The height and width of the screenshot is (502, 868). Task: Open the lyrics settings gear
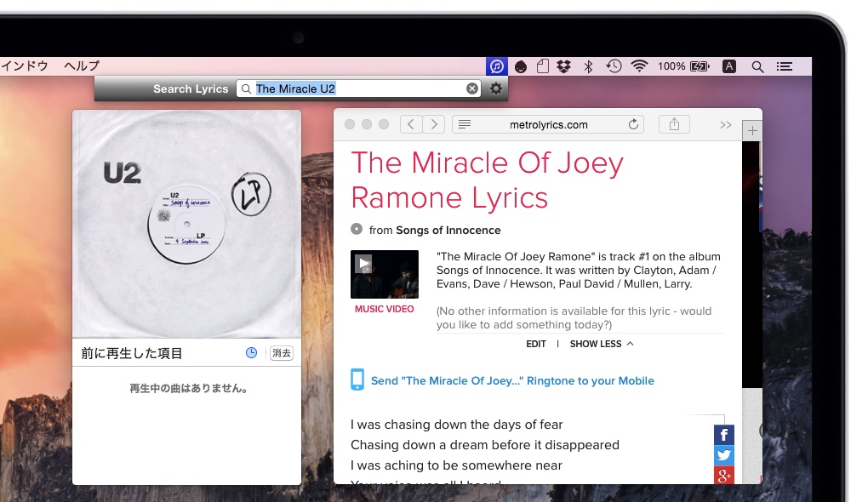(496, 88)
